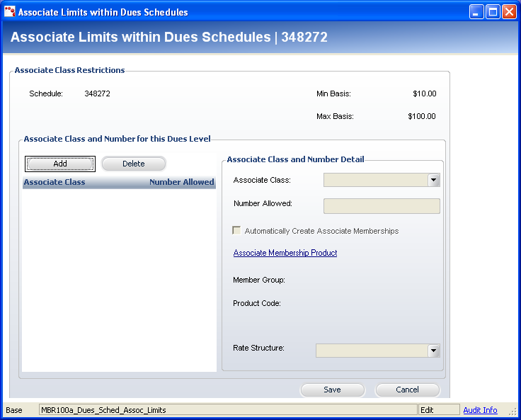The height and width of the screenshot is (420, 521).
Task: Maximize the Associate Limits window
Action: (493, 12)
